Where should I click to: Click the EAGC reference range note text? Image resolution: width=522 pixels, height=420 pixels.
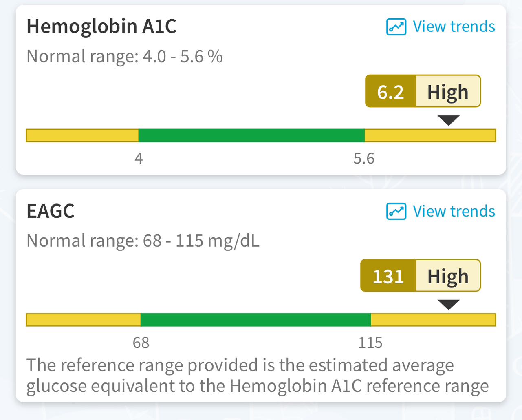pos(258,375)
